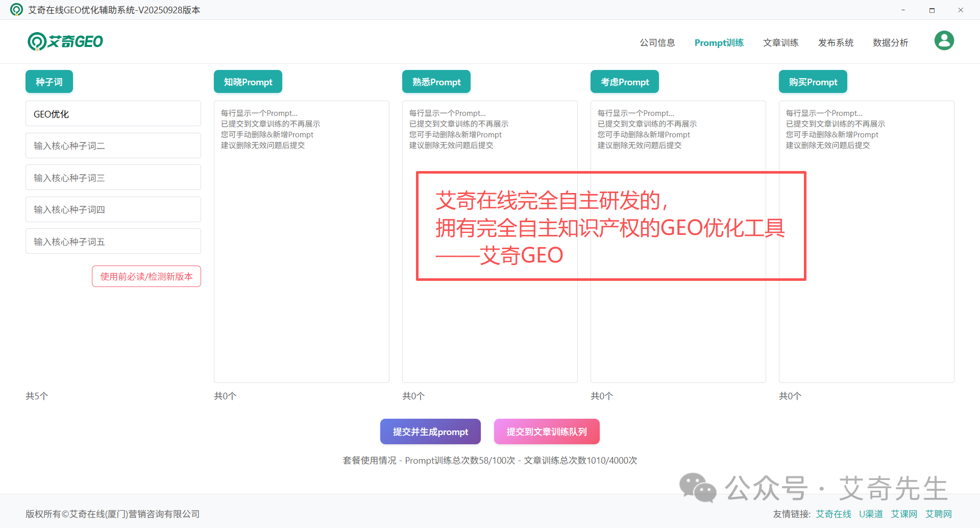Open the U渠道 friendly link
The height and width of the screenshot is (528, 980).
point(871,514)
